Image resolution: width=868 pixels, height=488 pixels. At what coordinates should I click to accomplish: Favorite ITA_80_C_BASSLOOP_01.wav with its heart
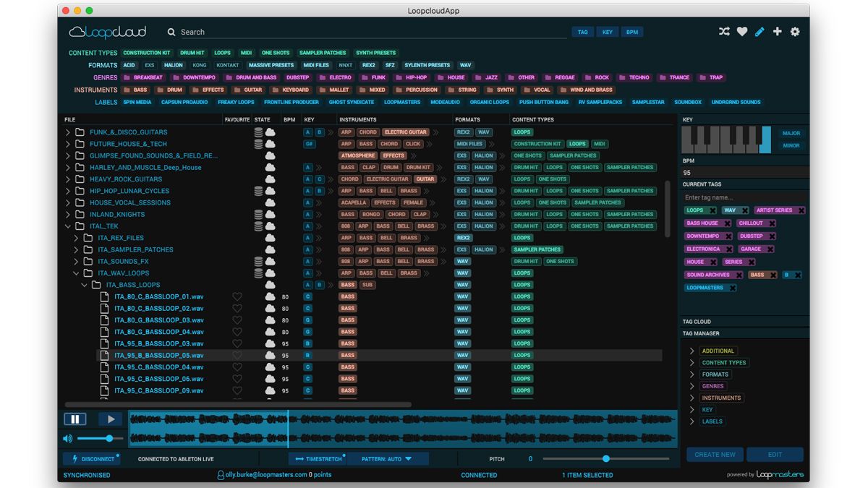coord(237,296)
